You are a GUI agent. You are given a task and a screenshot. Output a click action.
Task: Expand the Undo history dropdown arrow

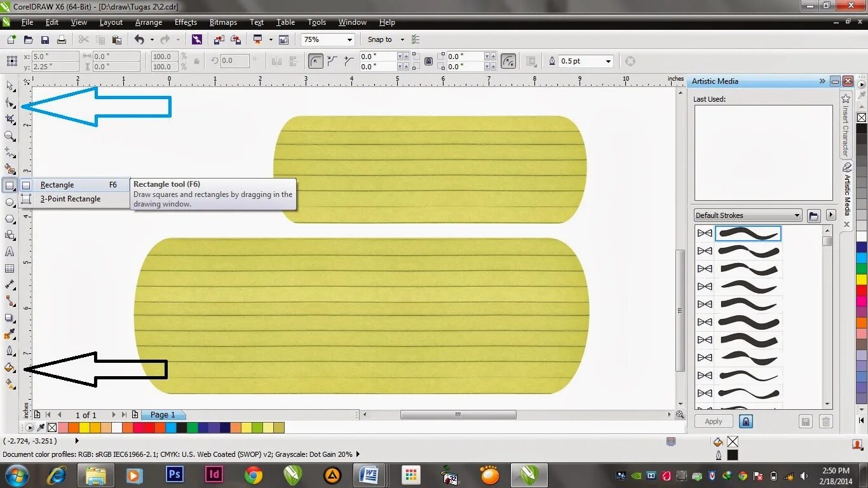click(x=152, y=39)
